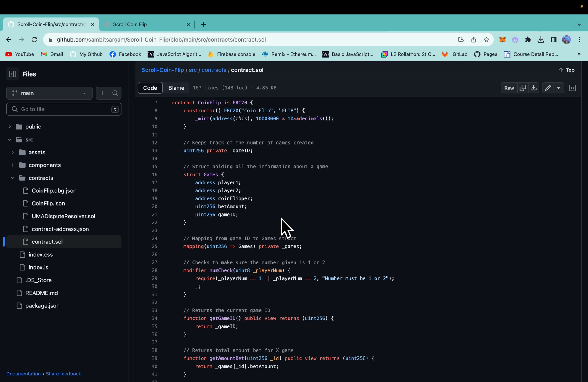Image resolution: width=588 pixels, height=382 pixels.
Task: Open the Remix - Ethereum bookmark
Action: 289,54
